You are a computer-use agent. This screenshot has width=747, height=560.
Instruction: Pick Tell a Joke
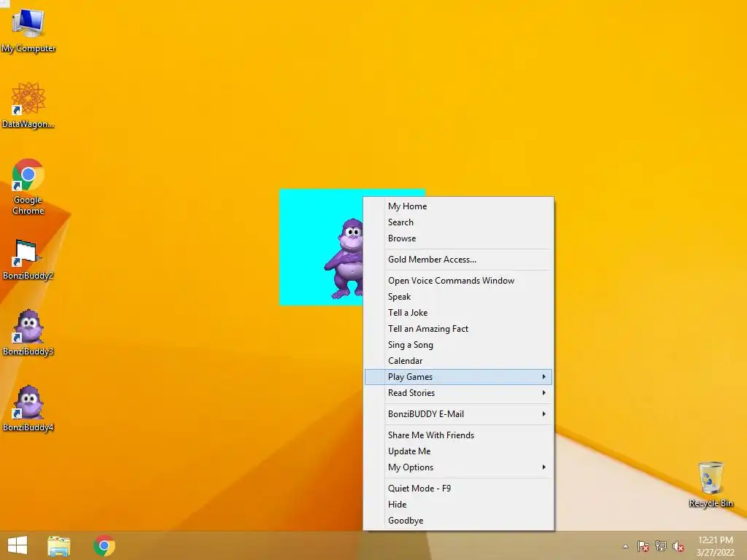click(x=458, y=313)
